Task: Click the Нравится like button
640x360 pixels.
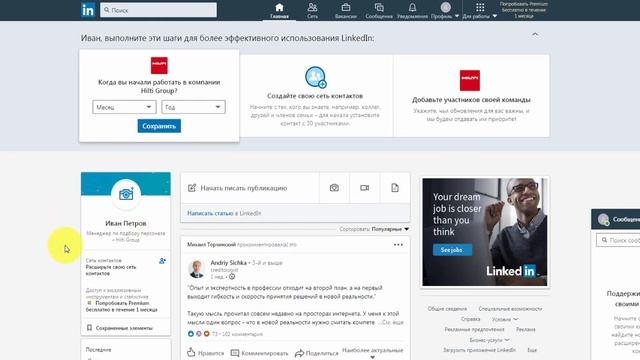Action: tap(206, 353)
